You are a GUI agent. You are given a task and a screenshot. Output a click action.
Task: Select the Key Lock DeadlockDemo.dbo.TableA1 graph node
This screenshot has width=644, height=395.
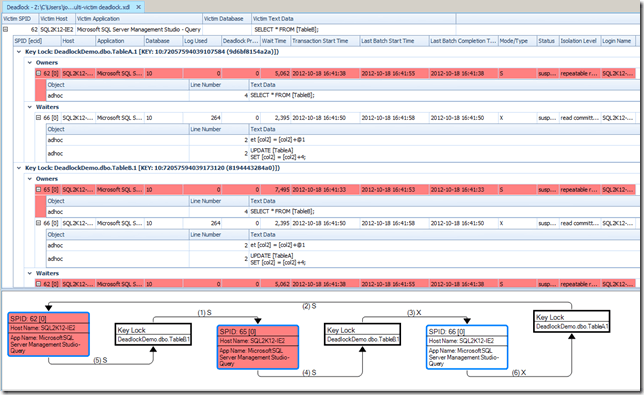pyautogui.click(x=571, y=322)
